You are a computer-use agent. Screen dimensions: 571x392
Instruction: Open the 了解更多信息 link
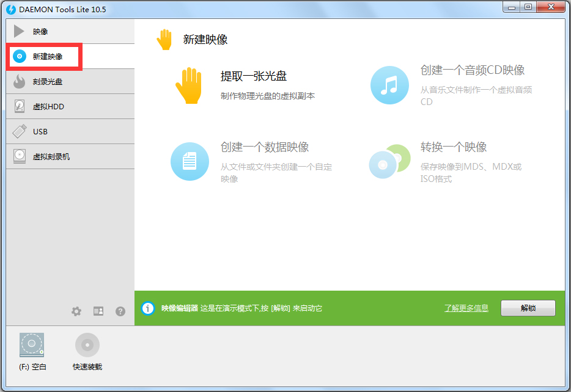click(466, 308)
